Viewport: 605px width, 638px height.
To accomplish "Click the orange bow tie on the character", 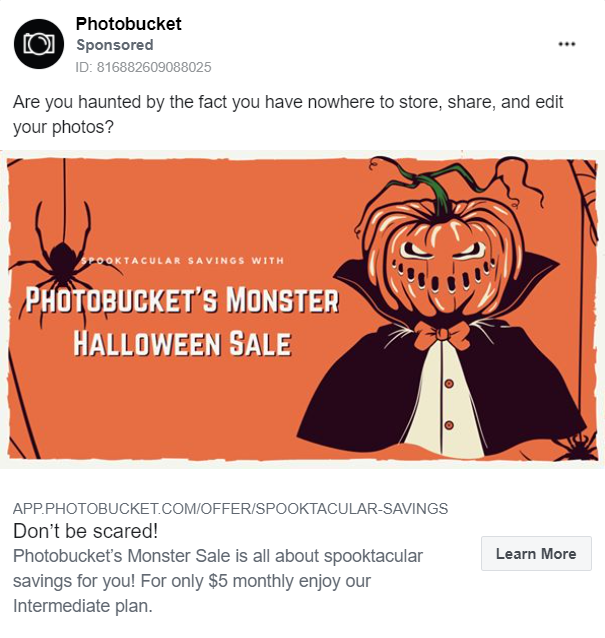I will [x=443, y=335].
